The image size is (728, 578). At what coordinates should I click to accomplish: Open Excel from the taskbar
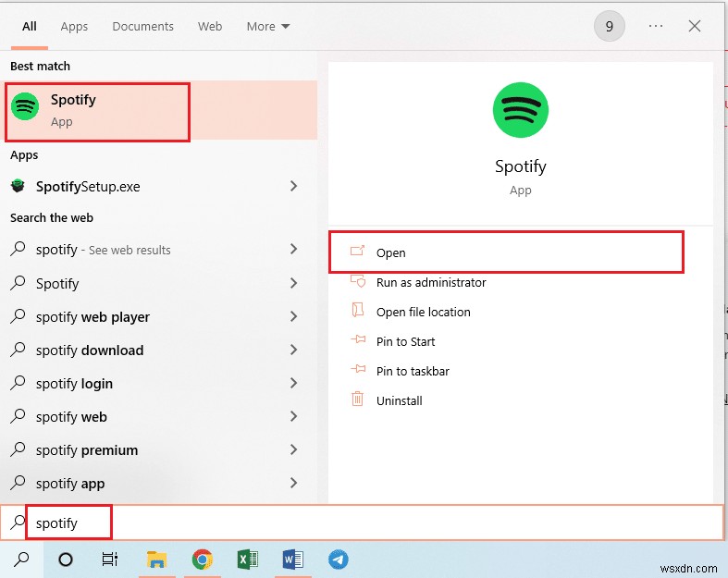(248, 560)
